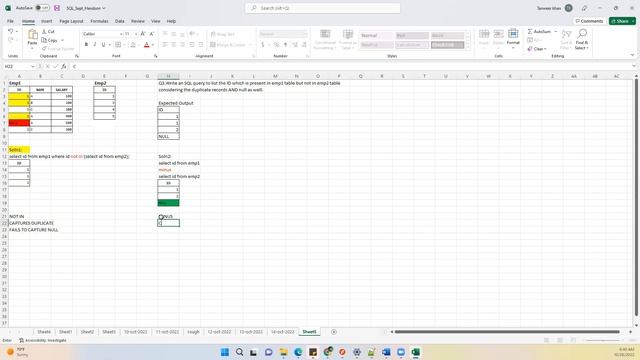Decrease font size with the smaller A icon
Screen dimensions: 640x360
(x=151, y=34)
